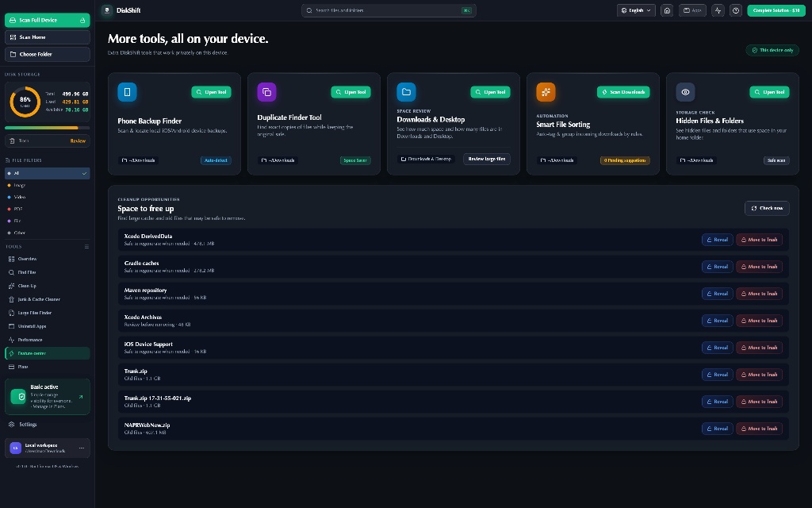Select the PDF file filter
This screenshot has height=508, width=812.
(47, 209)
